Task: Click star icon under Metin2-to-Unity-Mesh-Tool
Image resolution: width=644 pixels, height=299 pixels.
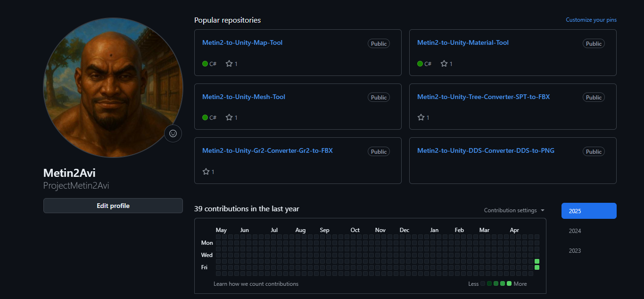Action: coord(229,117)
